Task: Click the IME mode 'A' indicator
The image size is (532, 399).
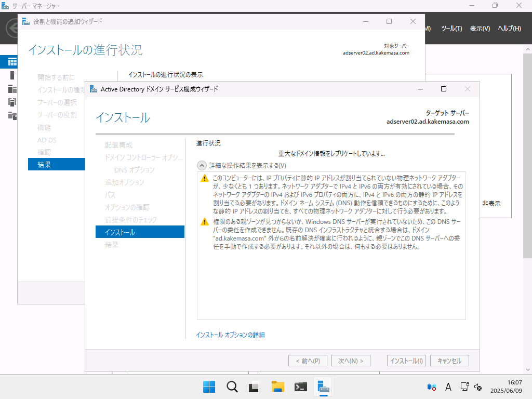Action: point(448,387)
